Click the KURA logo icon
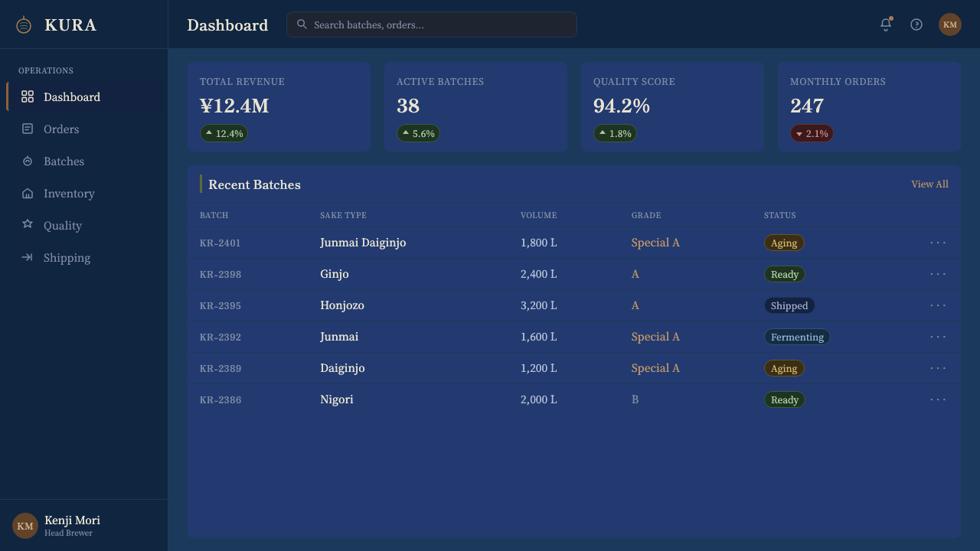This screenshot has width=980, height=551. click(x=24, y=24)
